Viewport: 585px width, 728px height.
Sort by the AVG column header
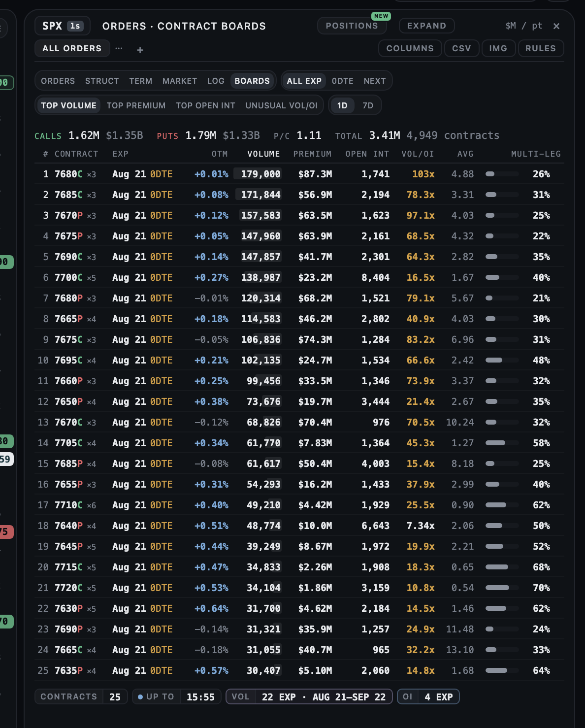(465, 154)
